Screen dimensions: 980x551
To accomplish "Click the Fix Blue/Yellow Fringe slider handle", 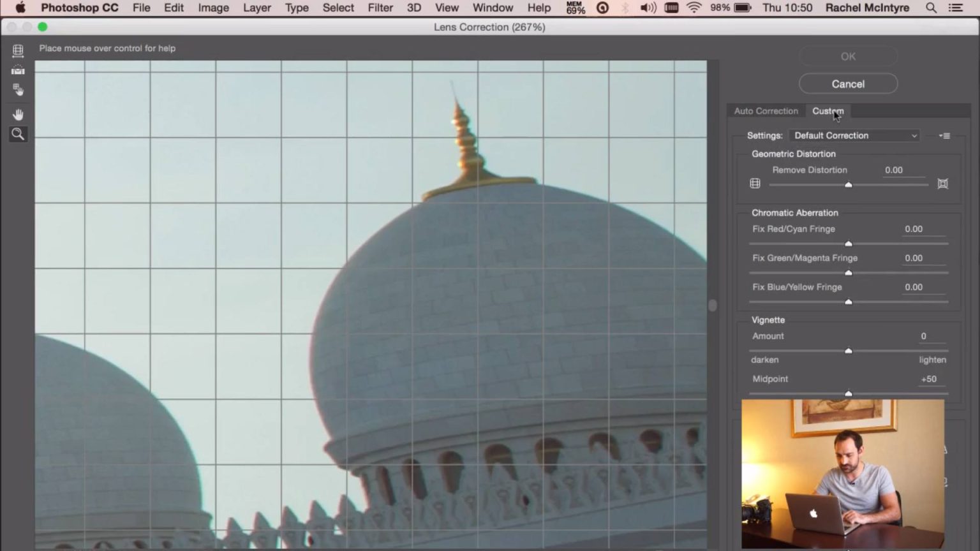I will point(848,302).
